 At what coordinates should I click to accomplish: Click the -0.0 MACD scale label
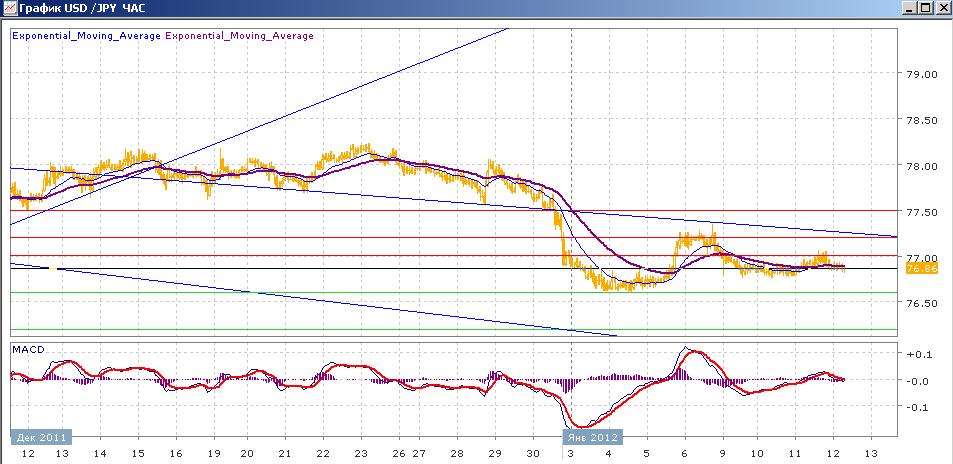tap(918, 381)
